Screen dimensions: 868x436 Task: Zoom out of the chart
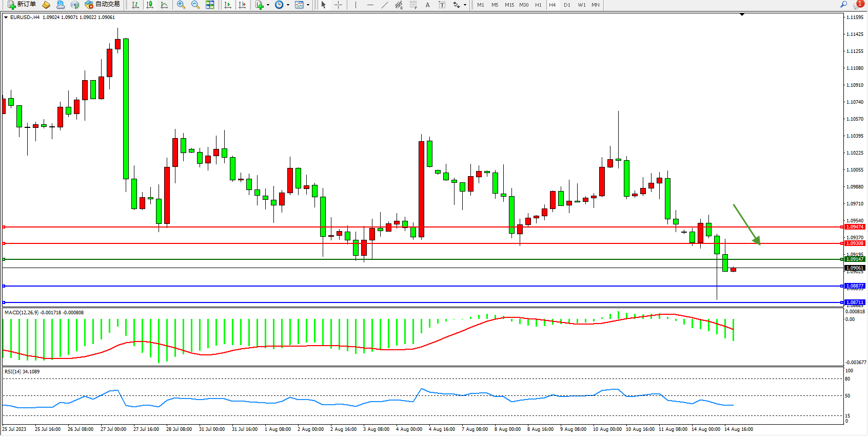[195, 5]
